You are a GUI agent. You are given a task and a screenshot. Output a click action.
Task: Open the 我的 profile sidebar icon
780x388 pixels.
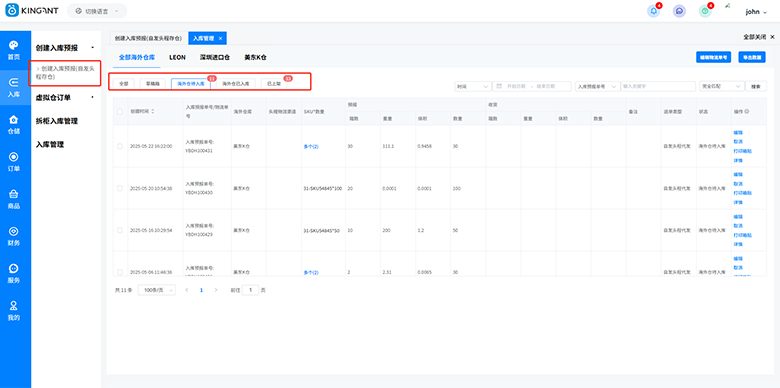[14, 311]
